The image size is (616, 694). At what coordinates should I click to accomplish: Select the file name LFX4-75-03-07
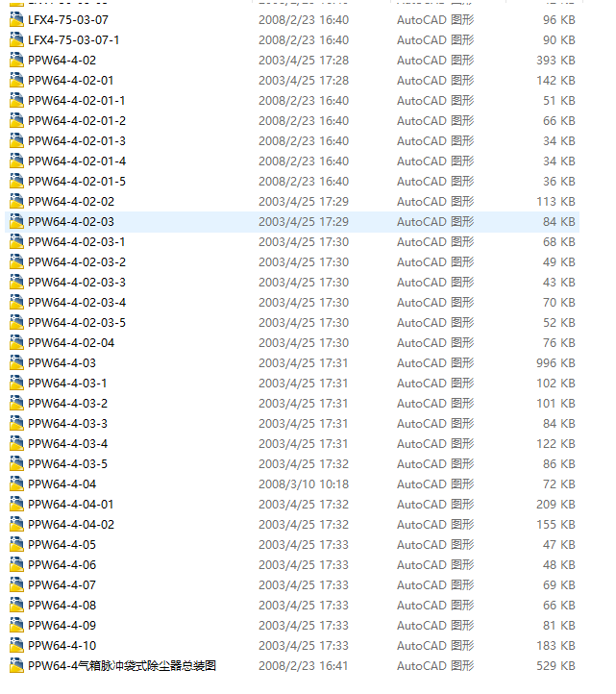(68, 20)
